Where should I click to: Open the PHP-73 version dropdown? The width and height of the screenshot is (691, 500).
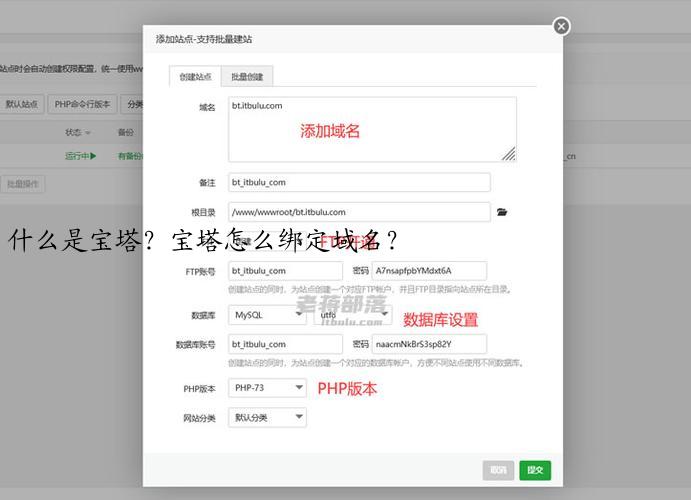(267, 388)
